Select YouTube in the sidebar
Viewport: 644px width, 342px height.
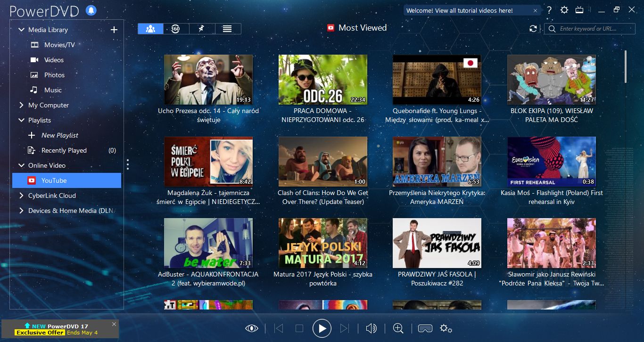click(x=67, y=180)
